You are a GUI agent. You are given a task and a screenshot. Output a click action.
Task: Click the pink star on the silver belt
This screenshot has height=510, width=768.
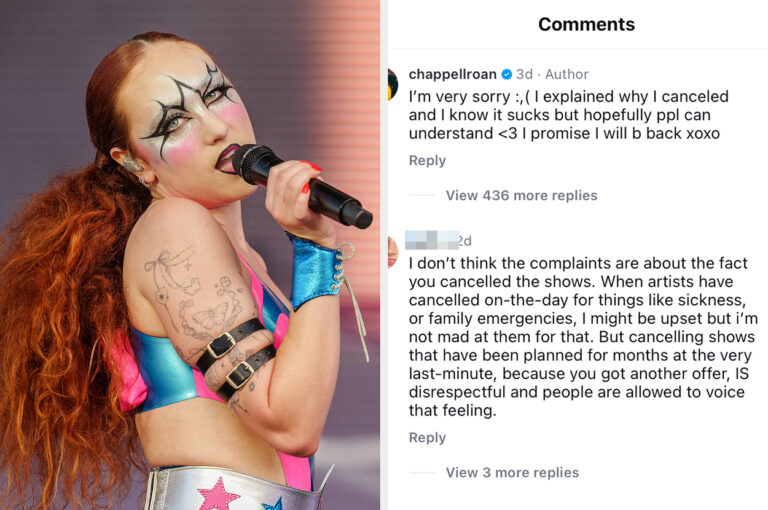pyautogui.click(x=218, y=495)
